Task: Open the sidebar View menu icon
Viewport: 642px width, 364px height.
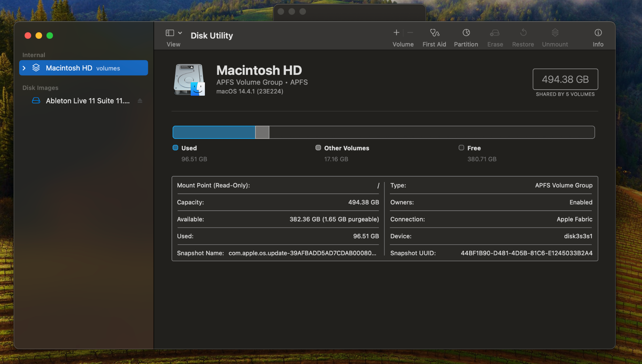Action: 170,33
